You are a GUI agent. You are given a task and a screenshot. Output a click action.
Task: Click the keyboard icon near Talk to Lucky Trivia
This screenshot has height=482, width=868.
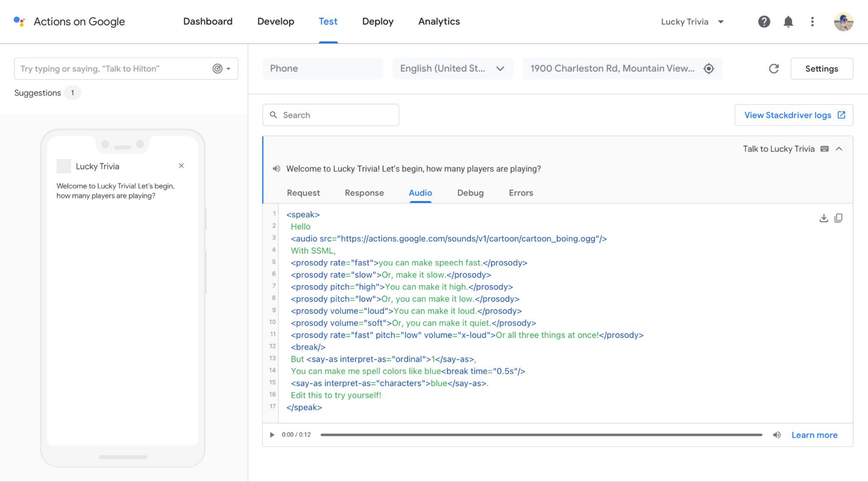point(825,149)
